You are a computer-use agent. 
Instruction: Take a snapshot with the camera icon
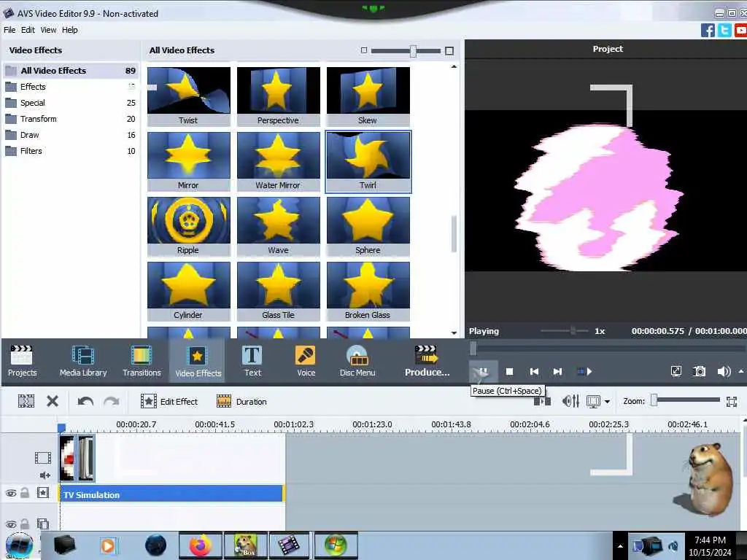[700, 371]
